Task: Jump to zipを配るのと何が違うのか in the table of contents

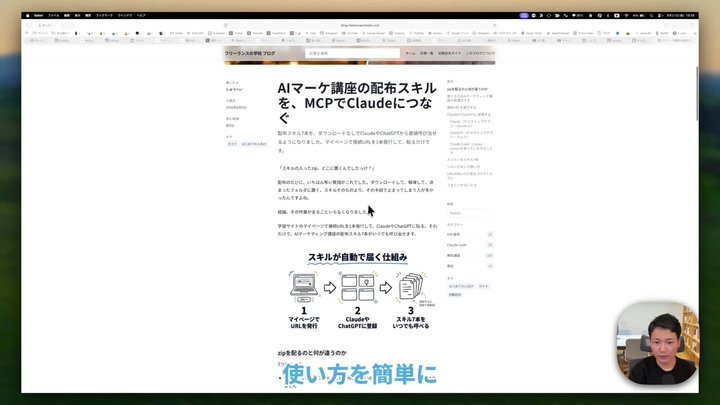Action: (467, 89)
